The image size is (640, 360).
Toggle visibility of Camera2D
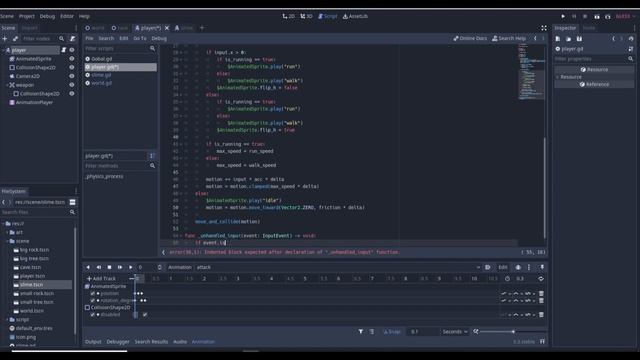(72, 76)
